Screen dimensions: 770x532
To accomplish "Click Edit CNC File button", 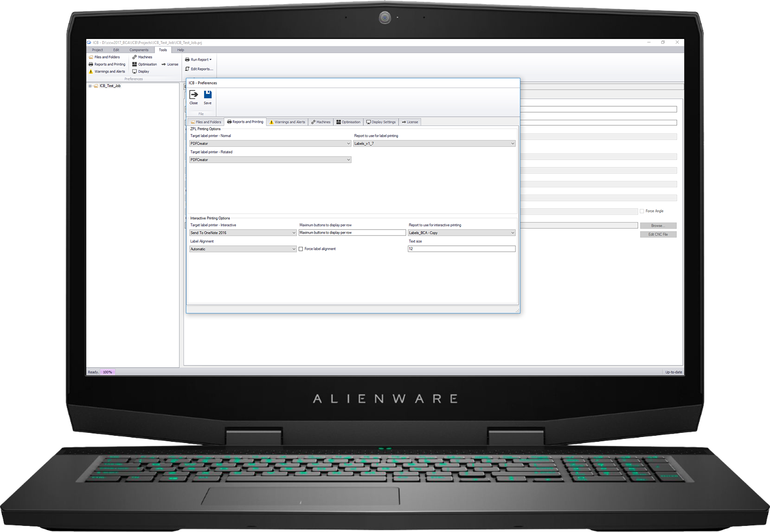I will click(658, 234).
